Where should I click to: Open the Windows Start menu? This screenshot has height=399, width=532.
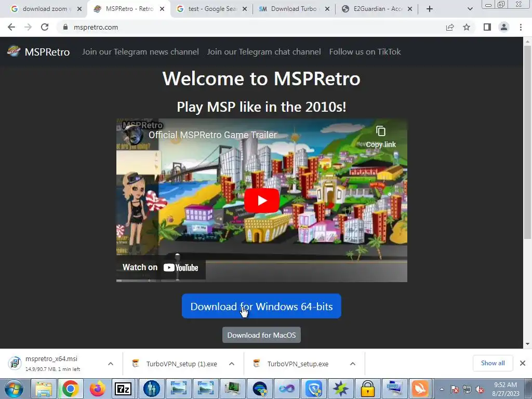tap(14, 389)
